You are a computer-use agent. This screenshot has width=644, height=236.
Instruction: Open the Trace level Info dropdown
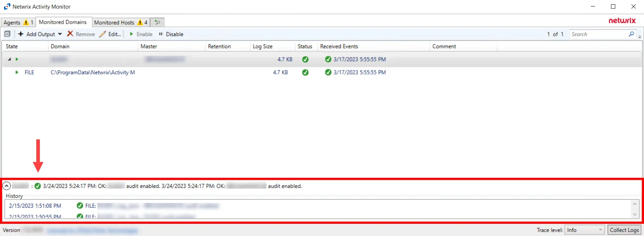(x=584, y=230)
